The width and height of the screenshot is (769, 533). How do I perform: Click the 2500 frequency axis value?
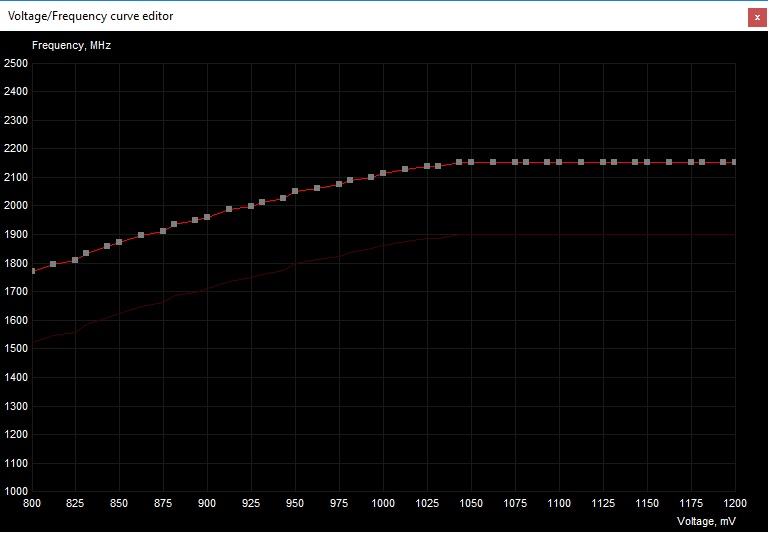tap(16, 63)
